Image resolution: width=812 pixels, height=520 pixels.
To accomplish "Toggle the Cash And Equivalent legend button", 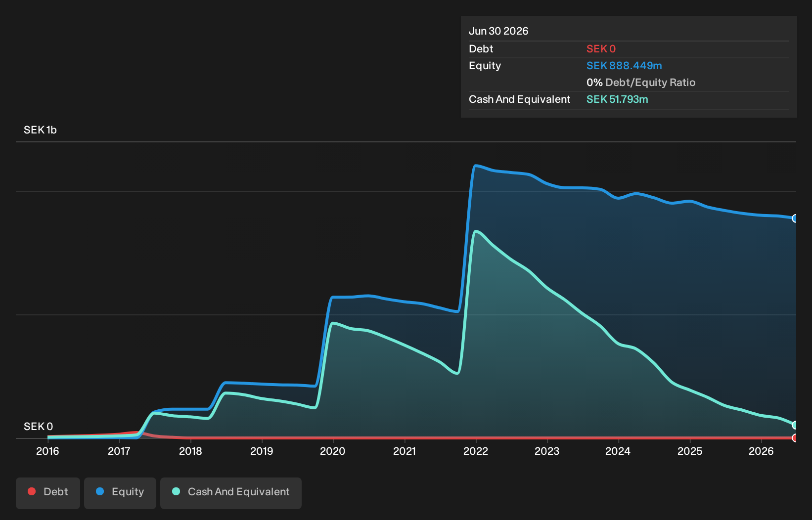I will pyautogui.click(x=231, y=493).
